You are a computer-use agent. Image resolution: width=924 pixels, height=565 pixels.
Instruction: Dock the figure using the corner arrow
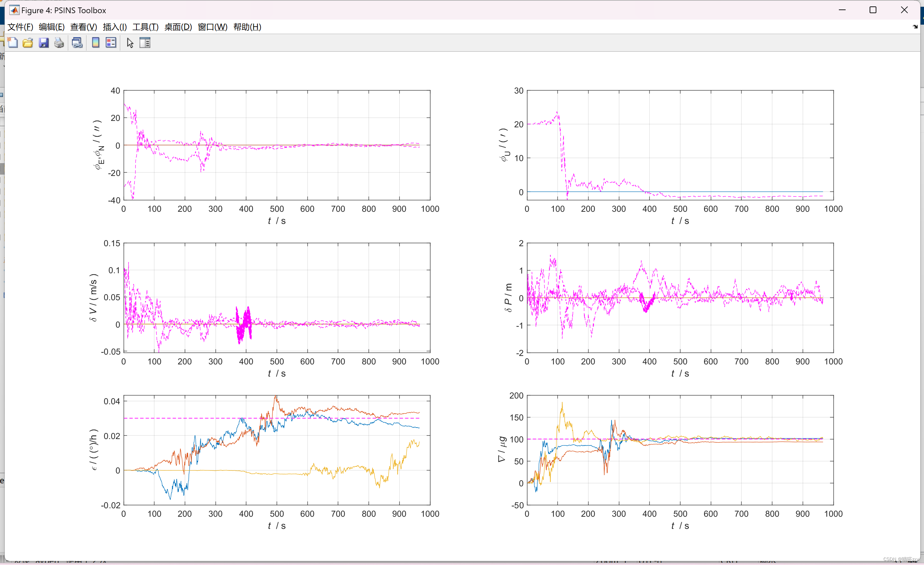[x=915, y=27]
